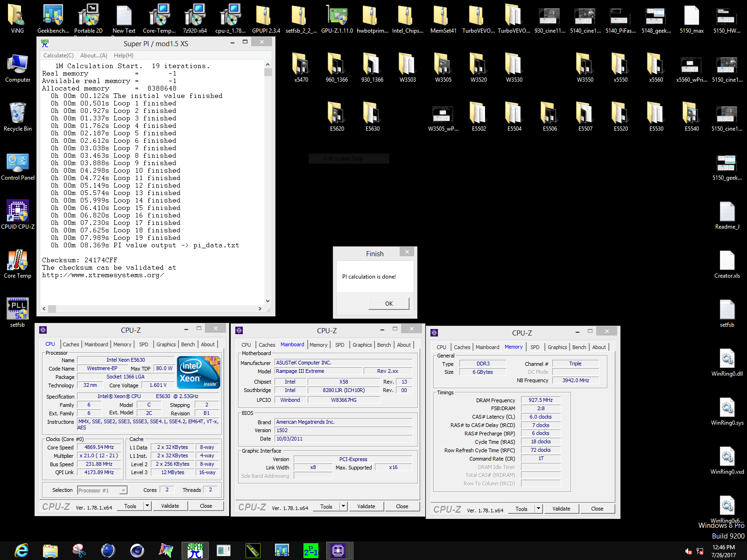Click Tools button in the Mainboard CPU-Z window

pos(326,506)
